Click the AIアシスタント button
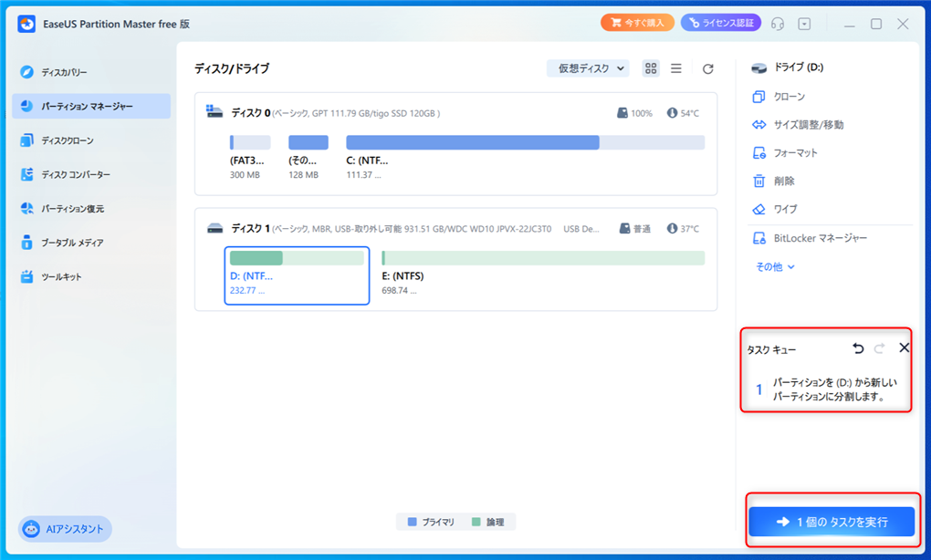931x560 pixels. 65,529
